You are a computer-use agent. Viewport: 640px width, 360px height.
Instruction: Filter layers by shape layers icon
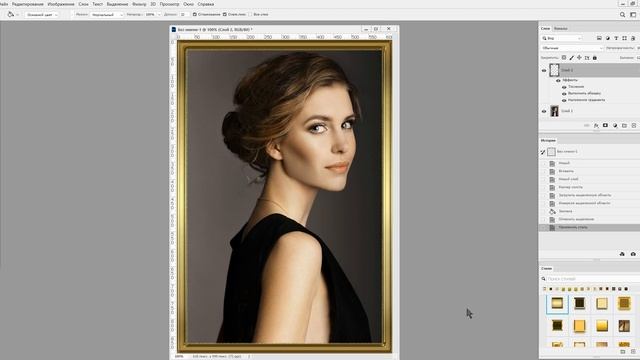pos(624,38)
